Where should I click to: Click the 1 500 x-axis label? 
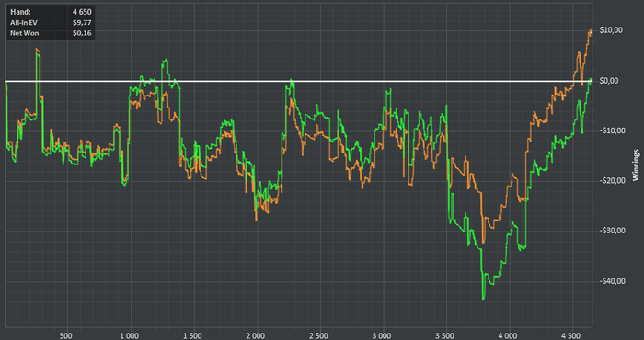point(192,335)
